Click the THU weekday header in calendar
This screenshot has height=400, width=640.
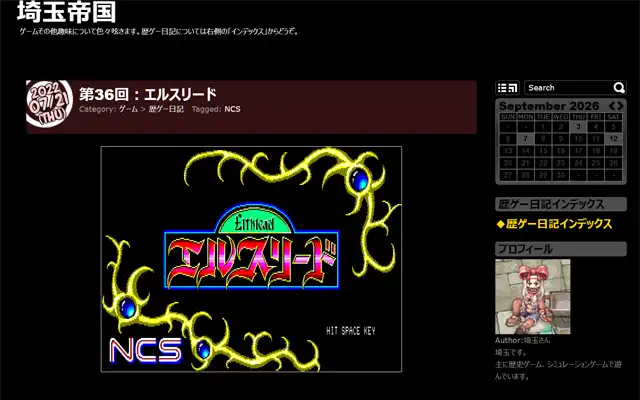click(x=578, y=117)
